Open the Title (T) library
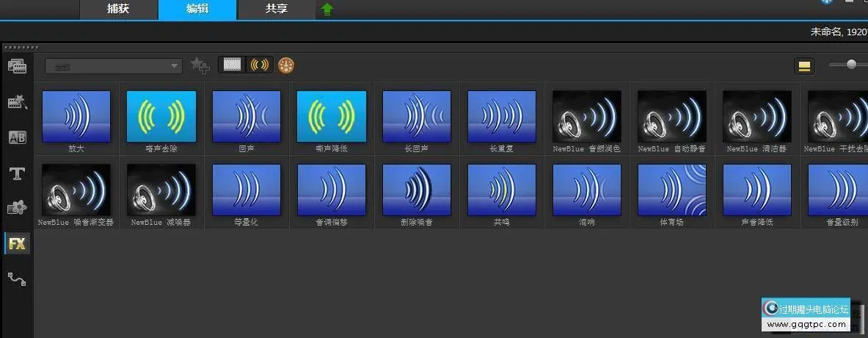The height and width of the screenshot is (338, 868). tap(17, 173)
